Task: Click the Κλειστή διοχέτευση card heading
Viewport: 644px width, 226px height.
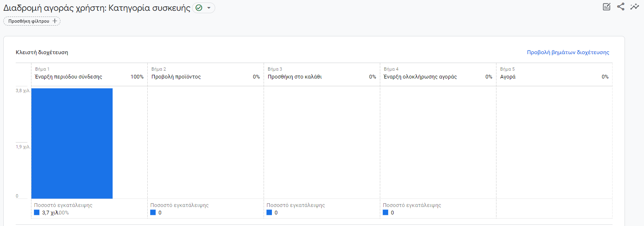Action: pos(42,52)
